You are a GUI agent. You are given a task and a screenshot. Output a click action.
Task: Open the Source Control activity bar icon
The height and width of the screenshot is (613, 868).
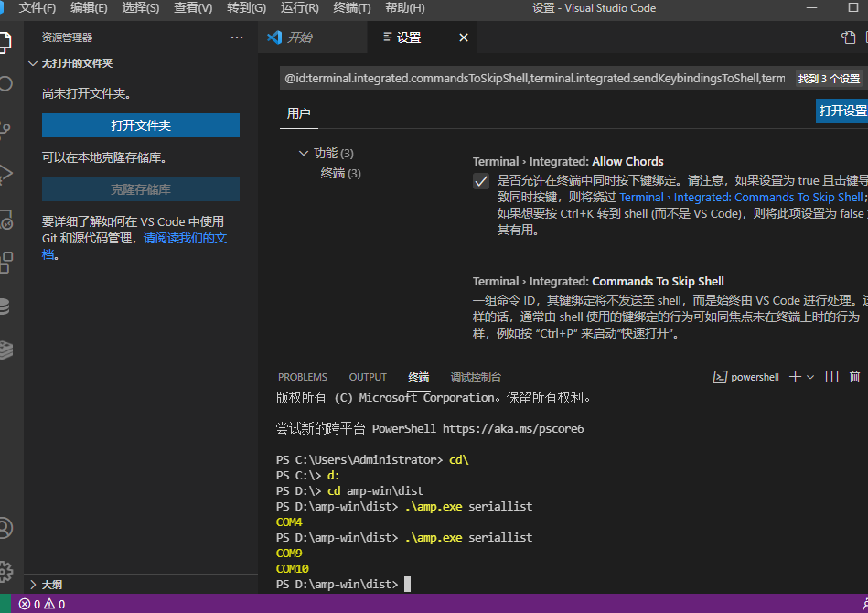tap(5, 129)
